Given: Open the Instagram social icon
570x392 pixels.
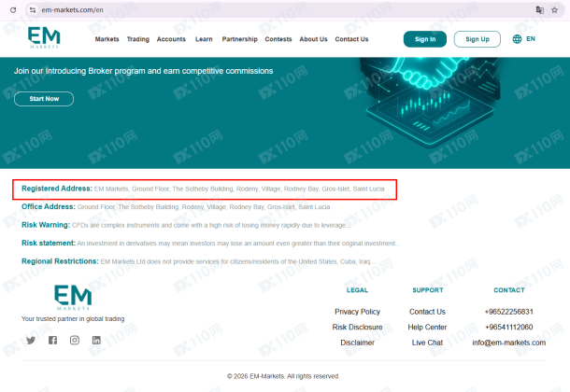Looking at the screenshot, I should [75, 340].
